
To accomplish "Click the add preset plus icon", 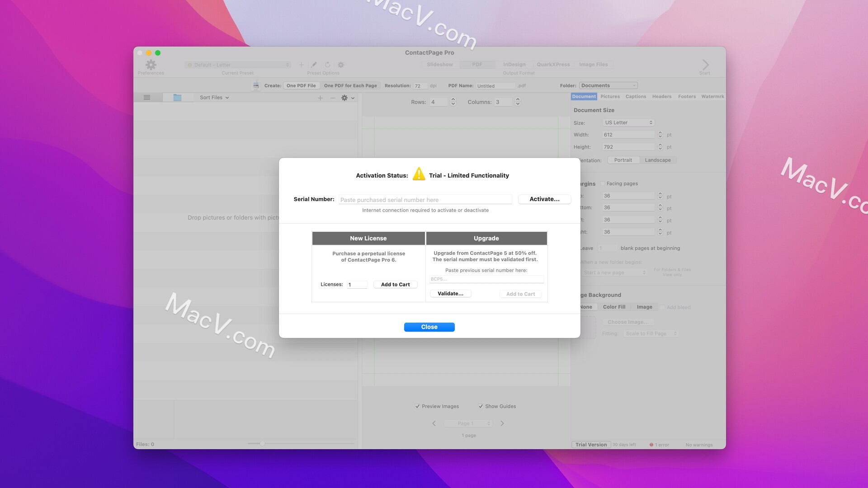I will click(301, 65).
